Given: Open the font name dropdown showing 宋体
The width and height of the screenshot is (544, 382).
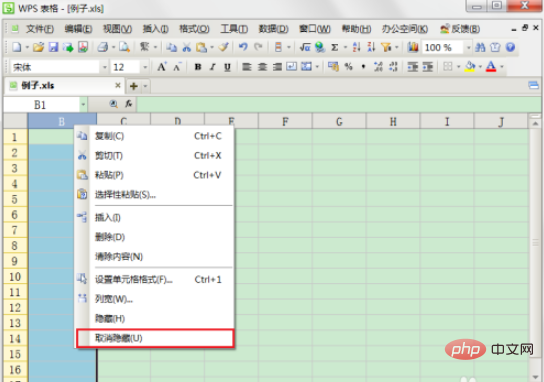Looking at the screenshot, I should point(104,67).
